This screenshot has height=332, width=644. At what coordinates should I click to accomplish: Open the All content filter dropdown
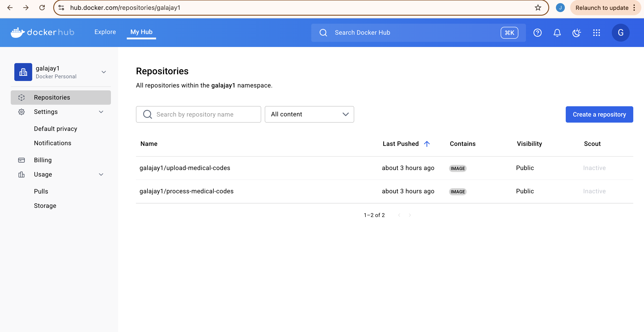(309, 114)
